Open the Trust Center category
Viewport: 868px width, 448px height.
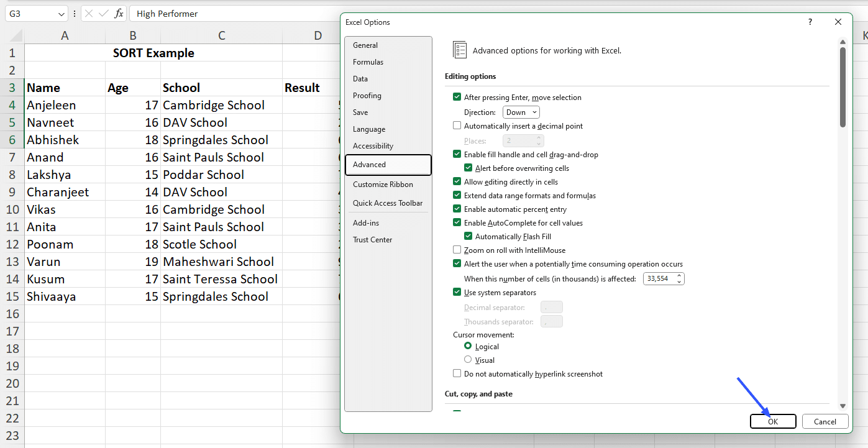coord(388,240)
